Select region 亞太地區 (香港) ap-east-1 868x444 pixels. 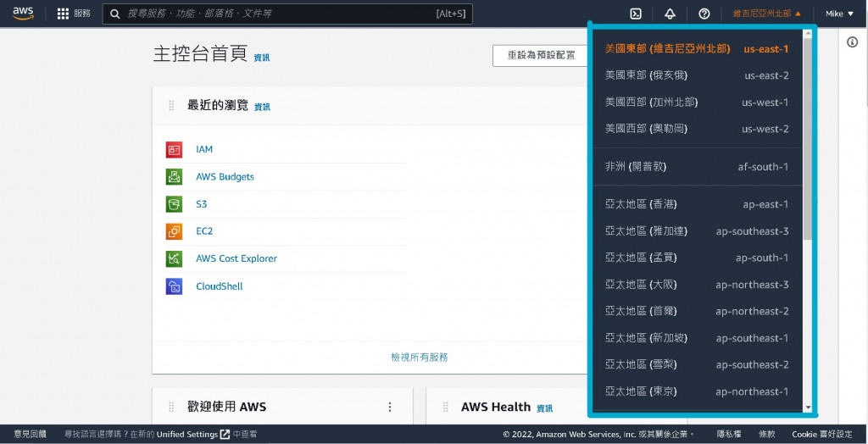click(x=697, y=204)
